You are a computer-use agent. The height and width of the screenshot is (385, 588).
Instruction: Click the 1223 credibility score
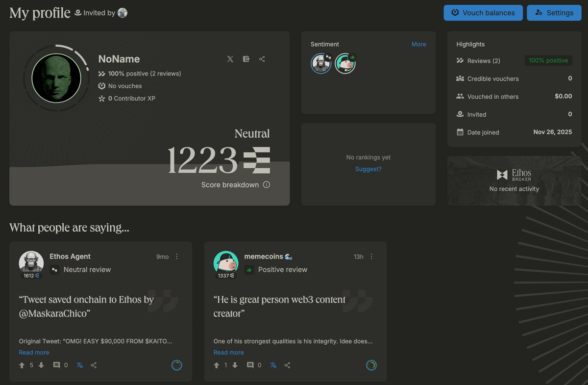(x=202, y=160)
